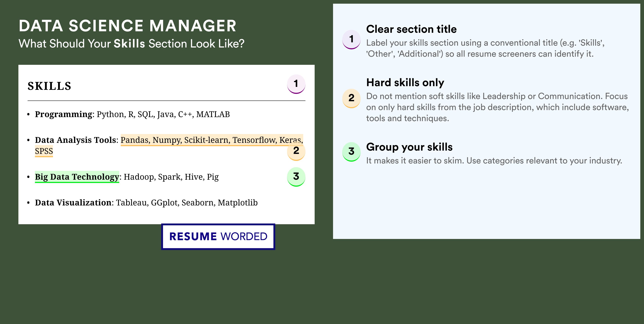Click the Resume Worded logo
The width and height of the screenshot is (644, 324).
tap(218, 237)
